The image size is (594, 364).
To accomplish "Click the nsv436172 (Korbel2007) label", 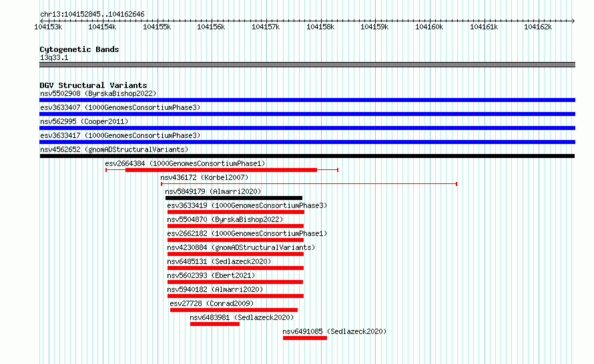I will (204, 177).
